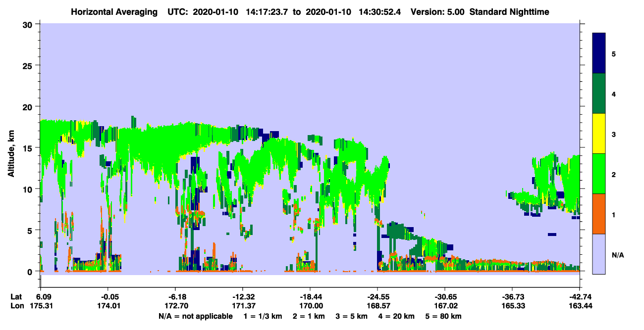
Task: Click the '2 = 1 km' legend note
Action: [309, 316]
